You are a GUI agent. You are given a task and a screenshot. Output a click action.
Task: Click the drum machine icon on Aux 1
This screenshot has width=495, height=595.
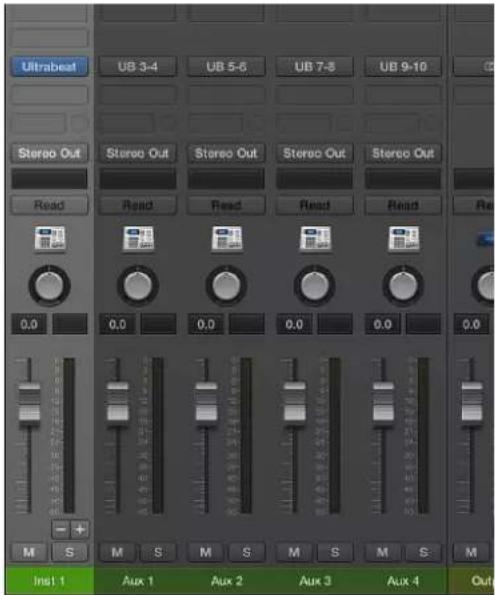(x=138, y=239)
